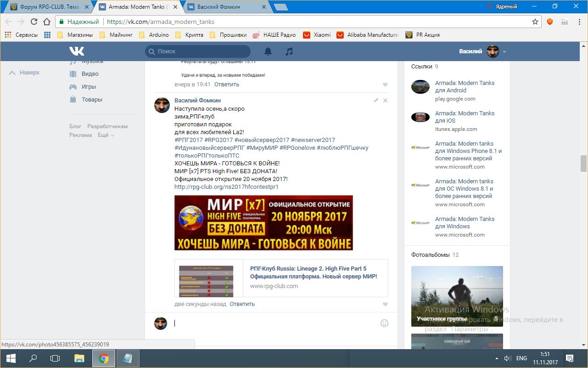Click Ответить under latest comment
588x368 pixels.
[242, 304]
